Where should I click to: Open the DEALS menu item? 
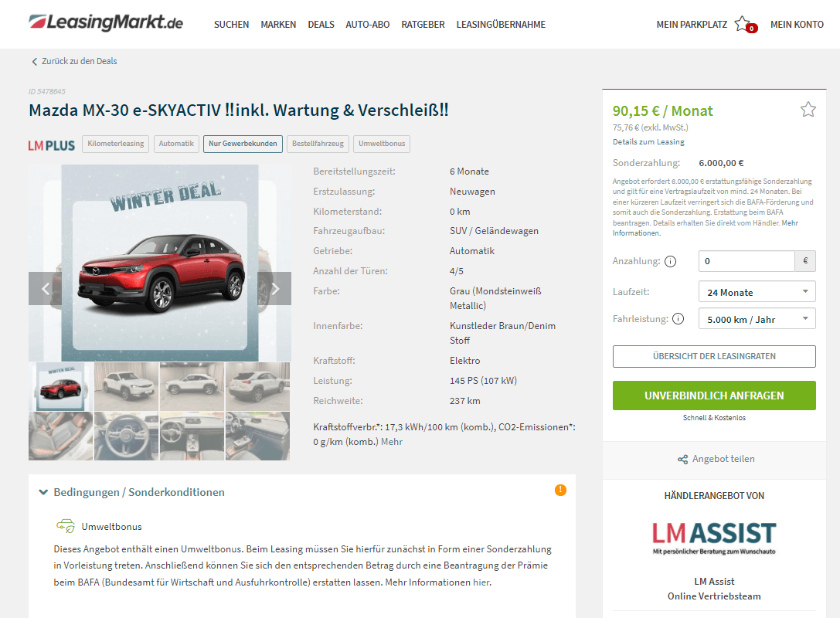click(321, 25)
